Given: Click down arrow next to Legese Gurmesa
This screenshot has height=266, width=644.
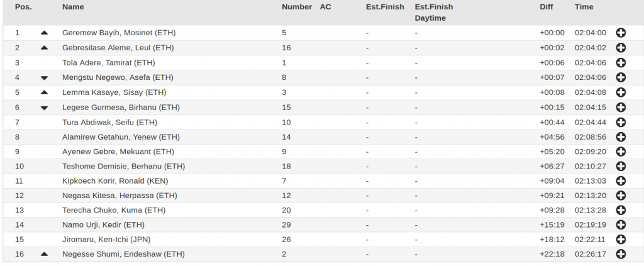Looking at the screenshot, I should pos(45,108).
